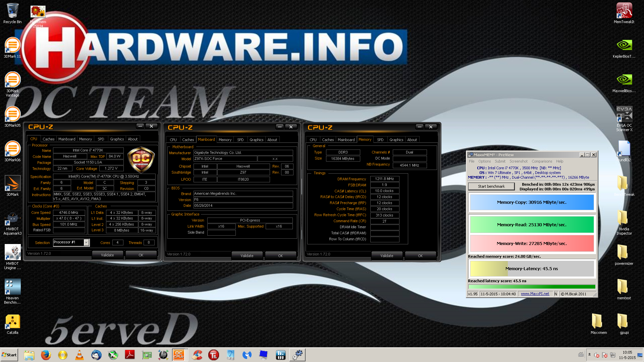This screenshot has height=362, width=644.
Task: Open the KeplerBiosTweaker desktop icon
Action: (624, 48)
